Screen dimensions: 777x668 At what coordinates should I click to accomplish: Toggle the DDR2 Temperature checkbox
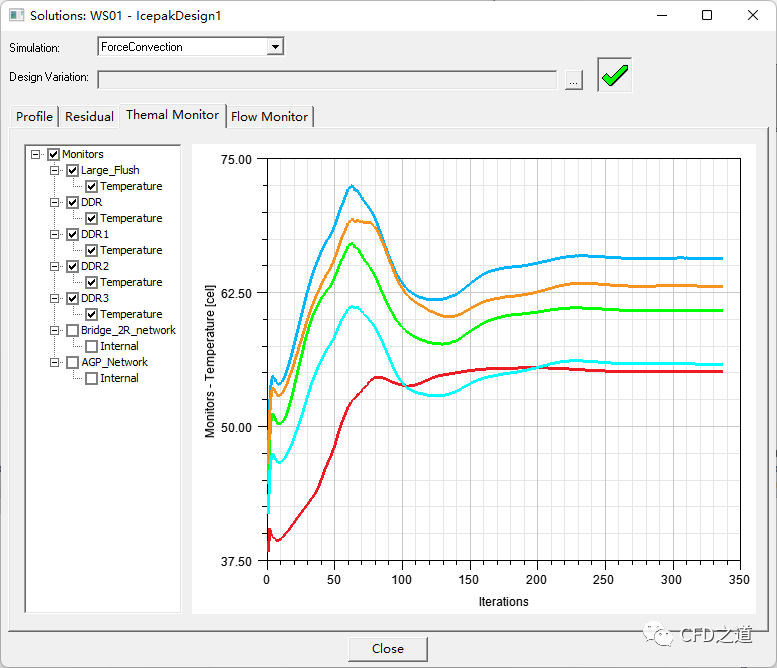(91, 282)
